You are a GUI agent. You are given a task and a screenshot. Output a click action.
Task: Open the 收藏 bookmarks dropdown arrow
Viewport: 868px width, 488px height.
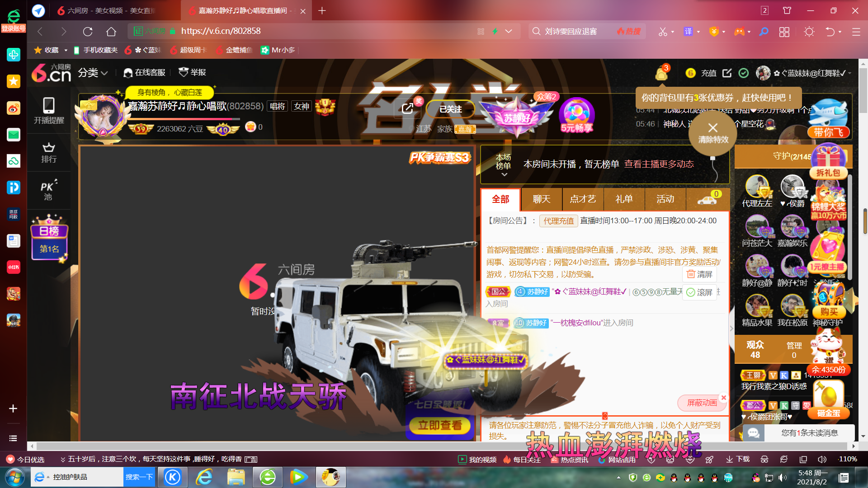pos(66,50)
